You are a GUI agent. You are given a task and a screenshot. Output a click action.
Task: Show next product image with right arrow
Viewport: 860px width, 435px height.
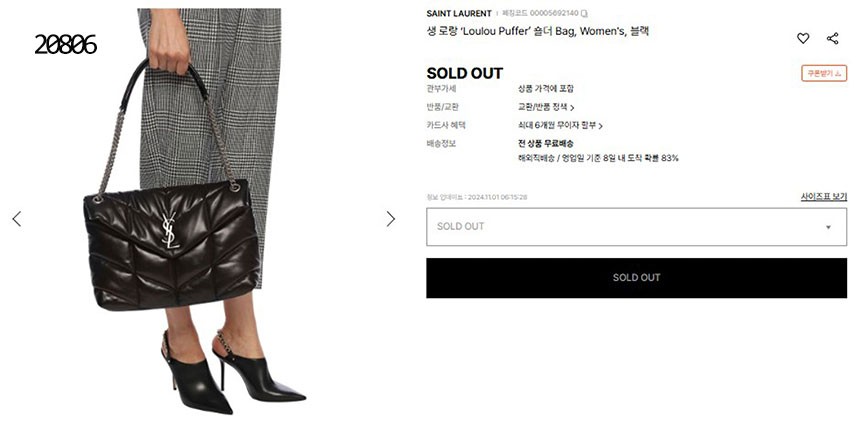[390, 219]
